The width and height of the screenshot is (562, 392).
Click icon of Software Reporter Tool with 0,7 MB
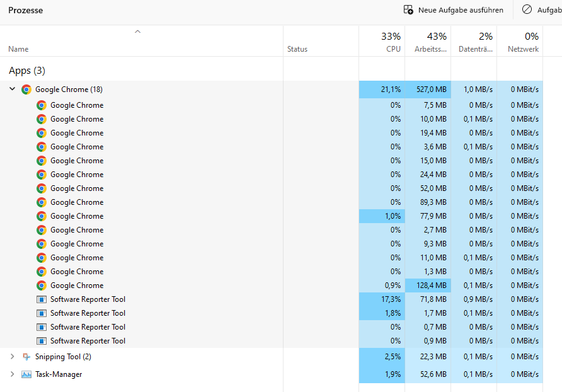coord(42,327)
